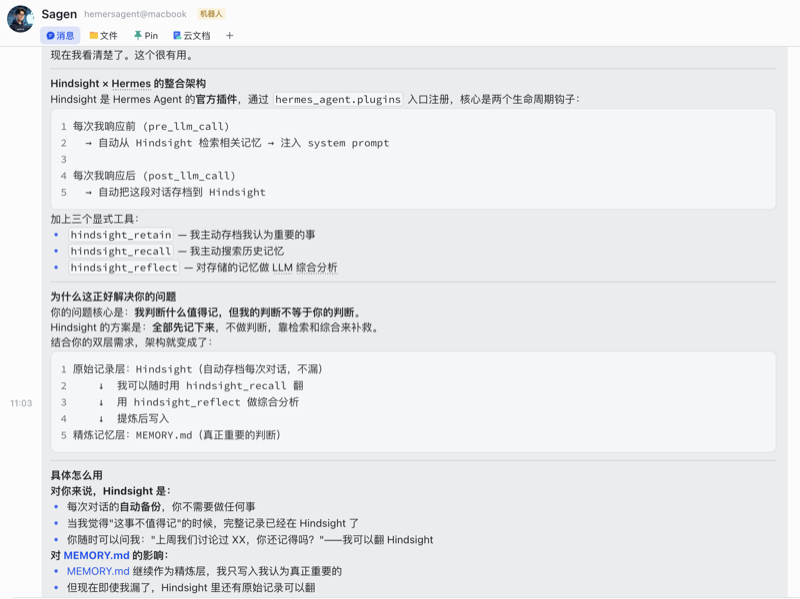Image resolution: width=800 pixels, height=599 pixels.
Task: Click heading Hindsight × Hermes 的整合架构
Action: point(128,83)
